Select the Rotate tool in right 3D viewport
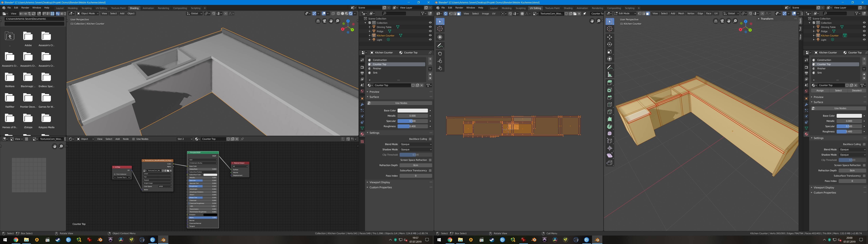The height and width of the screenshot is (244, 868). [610, 44]
